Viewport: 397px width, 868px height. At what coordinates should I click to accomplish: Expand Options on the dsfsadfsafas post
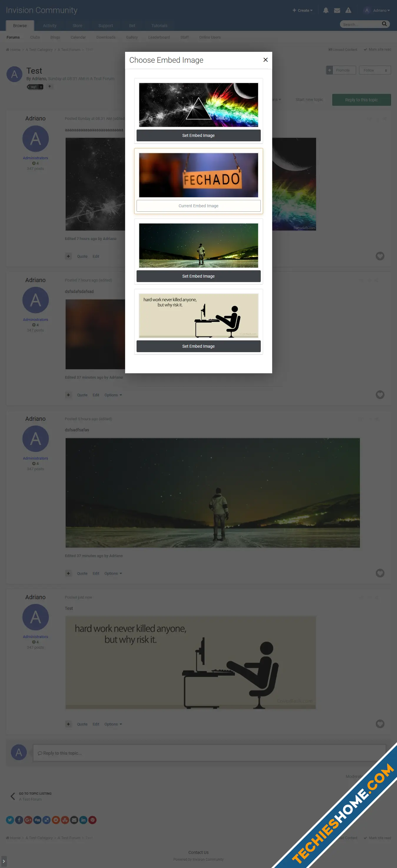(113, 573)
